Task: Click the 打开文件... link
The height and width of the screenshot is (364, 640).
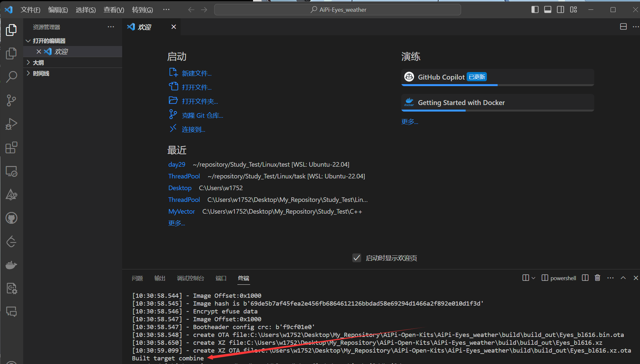Action: click(x=197, y=87)
